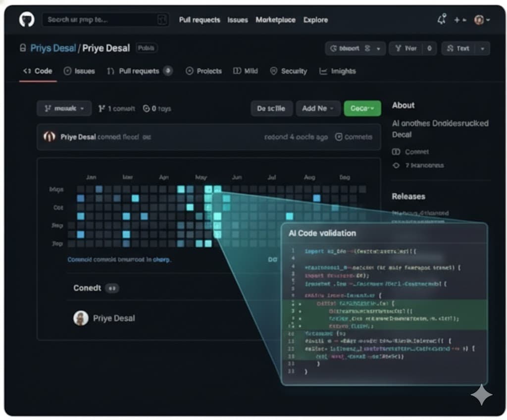This screenshot has width=507, height=420.
Task: Open the branch selector dropdown
Action: point(64,108)
